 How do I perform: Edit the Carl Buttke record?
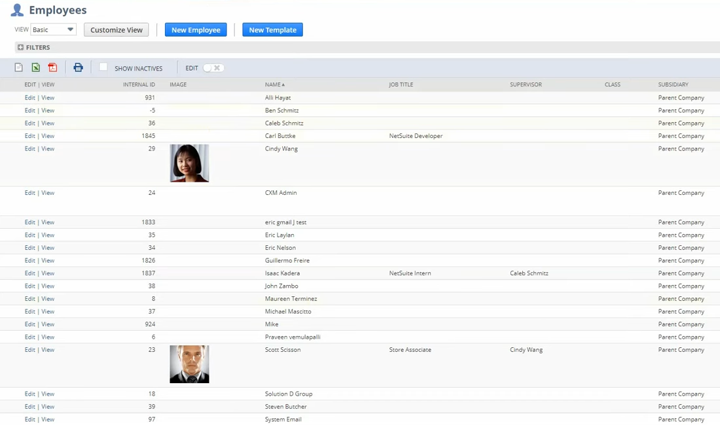tap(30, 136)
